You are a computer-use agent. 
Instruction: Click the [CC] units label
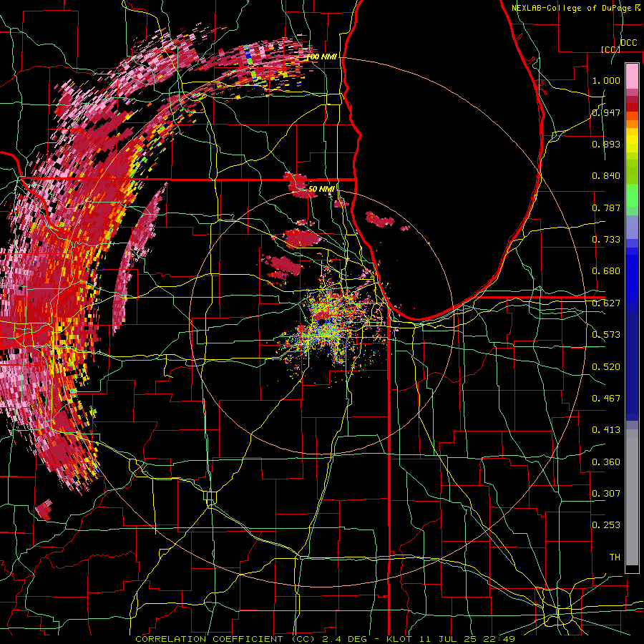tap(610, 49)
